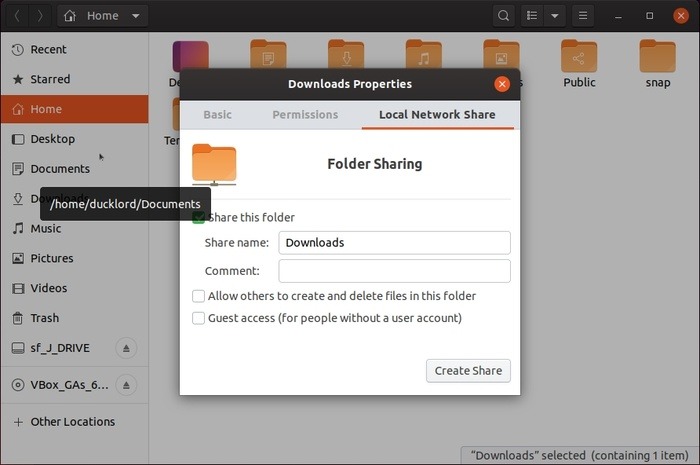Screen dimensions: 700x465
Task: Select the snap folder icon
Action: [x=657, y=57]
